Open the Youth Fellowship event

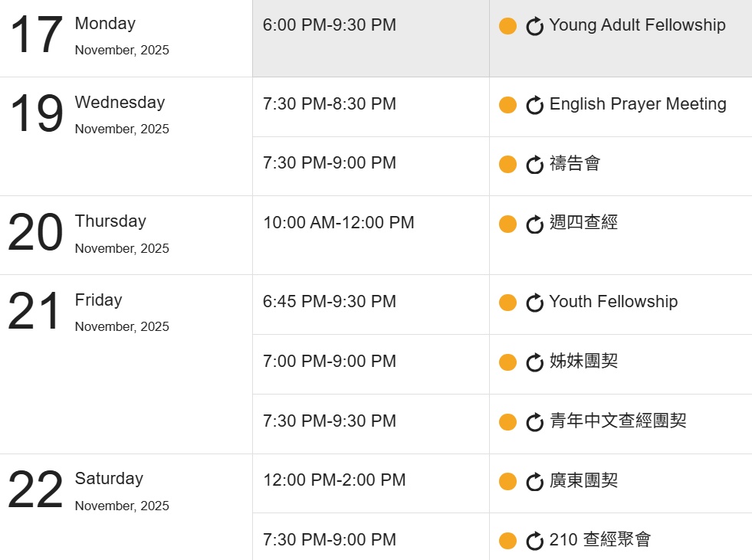[x=613, y=302]
